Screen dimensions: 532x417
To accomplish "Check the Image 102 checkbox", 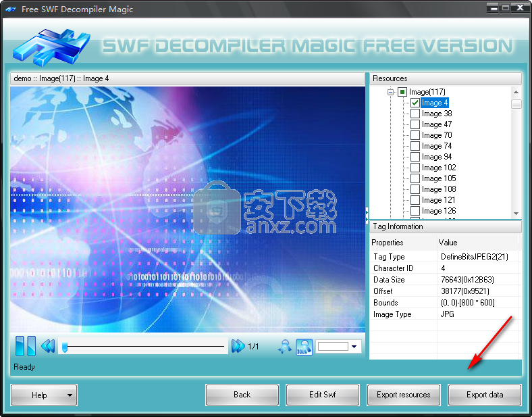I will [x=415, y=168].
